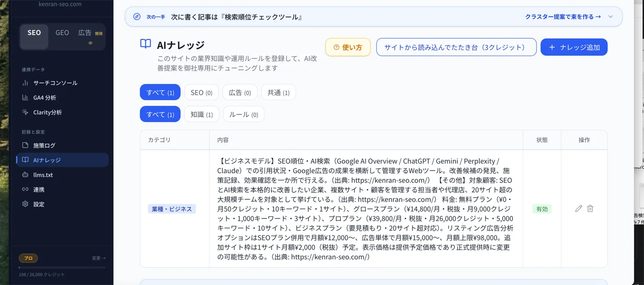Click the AIナレッジ book icon heading
644x285 pixels.
tap(145, 44)
